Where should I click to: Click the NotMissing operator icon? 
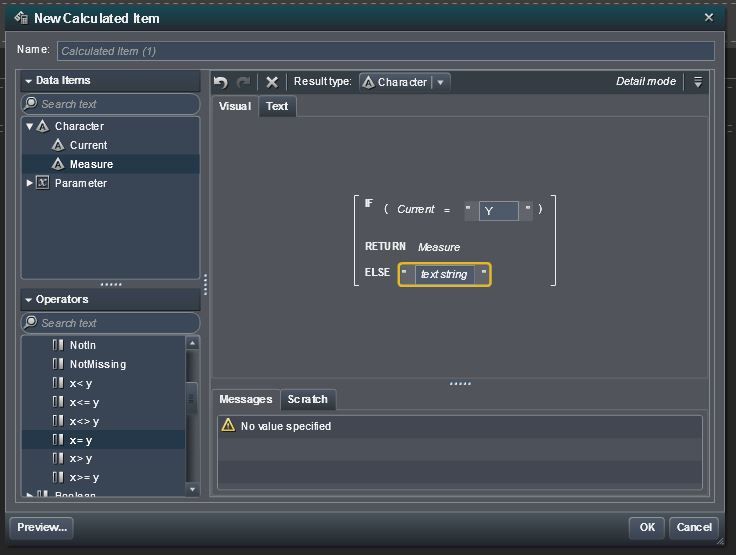[x=58, y=364]
